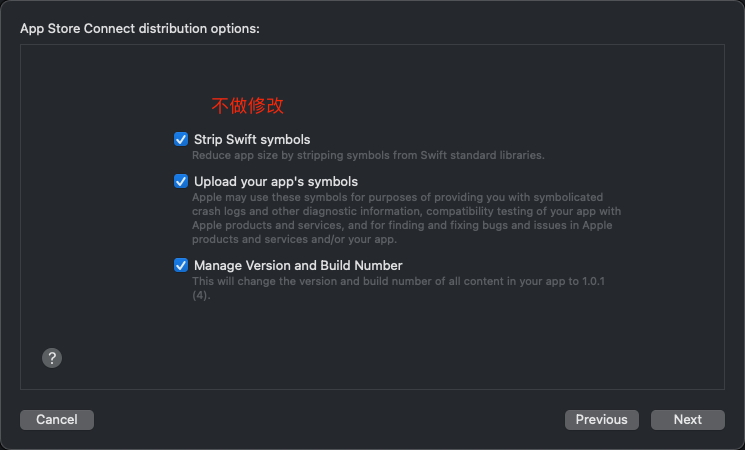Cancel the distribution options dialog
Viewport: 745px width, 450px height.
[x=57, y=420]
